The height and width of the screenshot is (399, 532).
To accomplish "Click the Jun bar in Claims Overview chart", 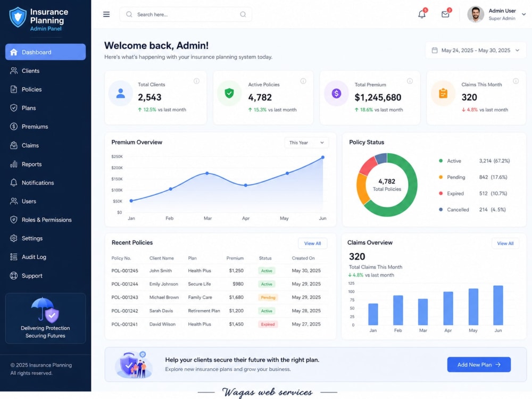I will 498,305.
